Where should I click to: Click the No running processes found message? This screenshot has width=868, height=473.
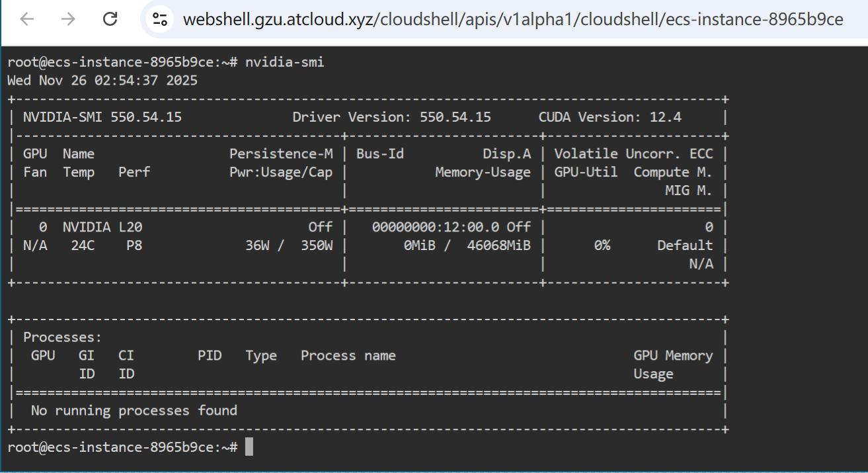coord(134,411)
